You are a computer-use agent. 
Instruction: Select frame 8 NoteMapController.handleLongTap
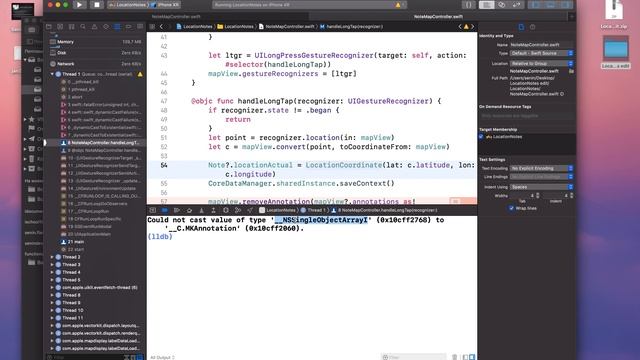(100, 143)
